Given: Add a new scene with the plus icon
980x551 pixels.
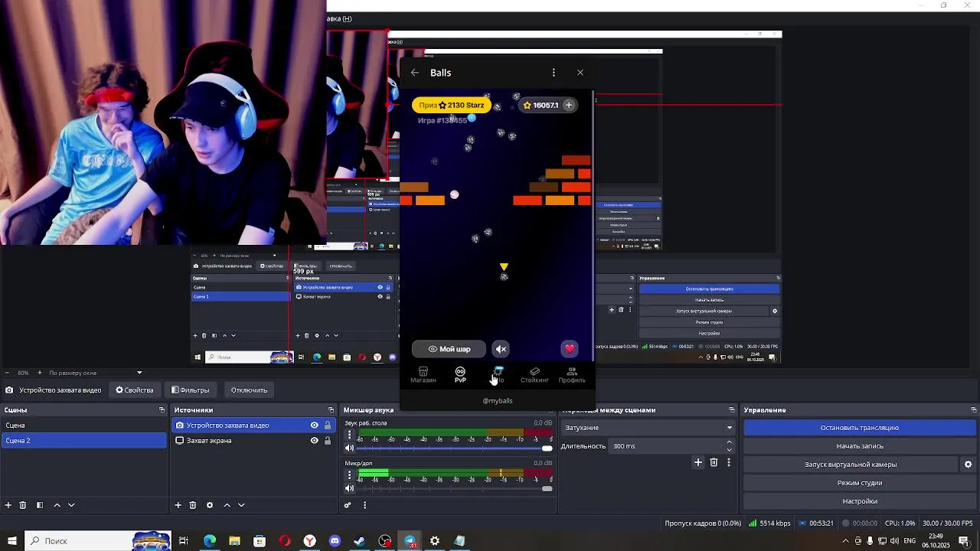Looking at the screenshot, I should pos(8,505).
